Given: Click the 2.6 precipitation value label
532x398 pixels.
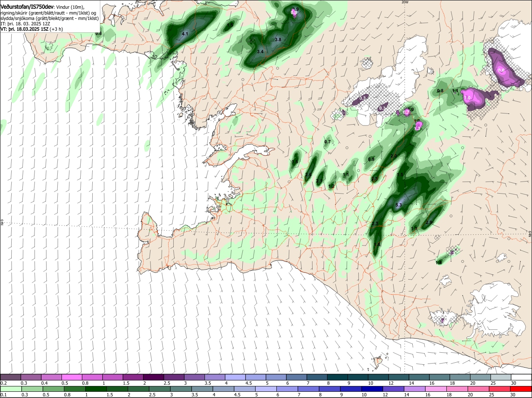Looking at the screenshot, I should pos(308,175).
